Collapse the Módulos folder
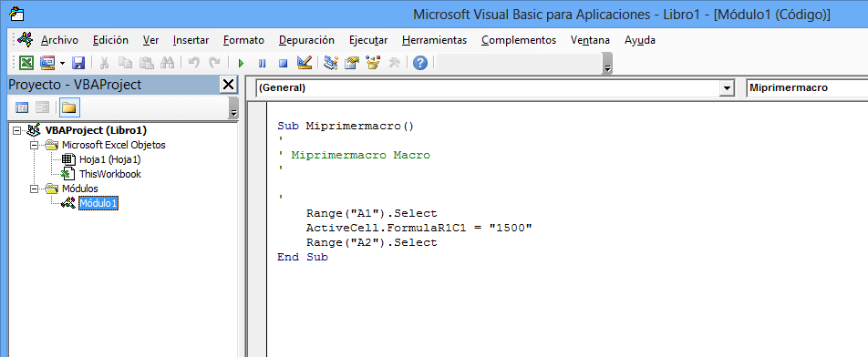The height and width of the screenshot is (357, 868). coord(35,189)
